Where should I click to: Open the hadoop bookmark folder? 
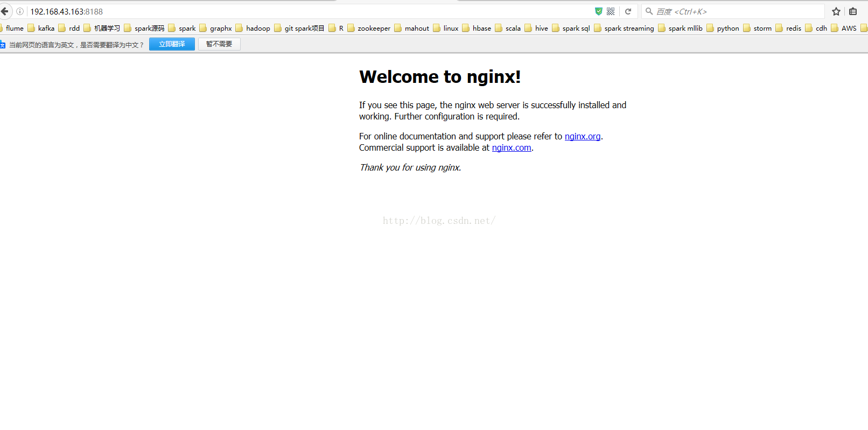pyautogui.click(x=253, y=28)
